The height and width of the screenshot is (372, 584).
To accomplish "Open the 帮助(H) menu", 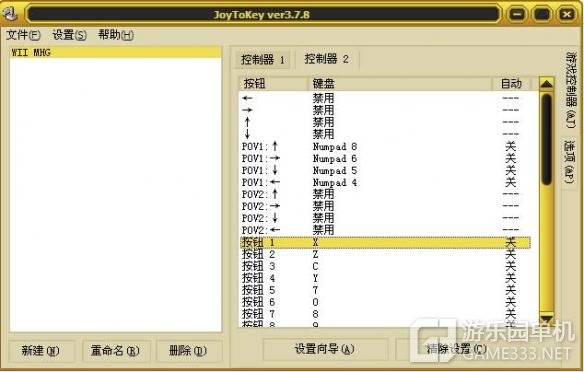I will point(115,35).
